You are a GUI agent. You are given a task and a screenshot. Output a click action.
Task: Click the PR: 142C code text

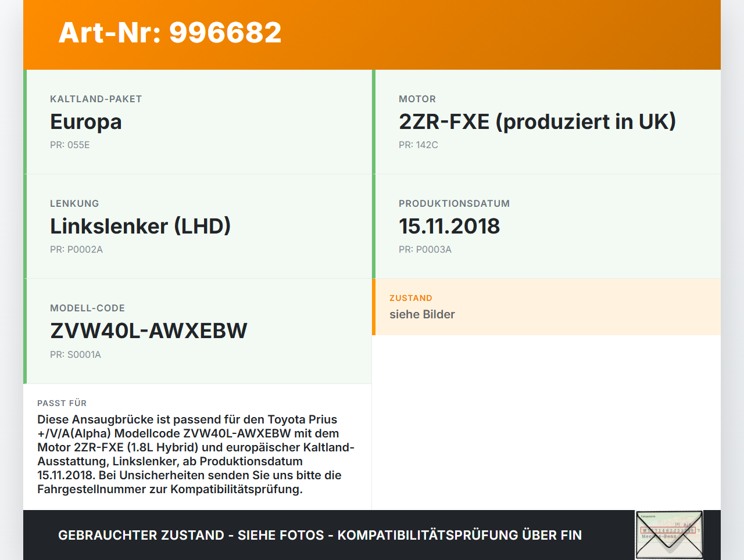(x=419, y=145)
